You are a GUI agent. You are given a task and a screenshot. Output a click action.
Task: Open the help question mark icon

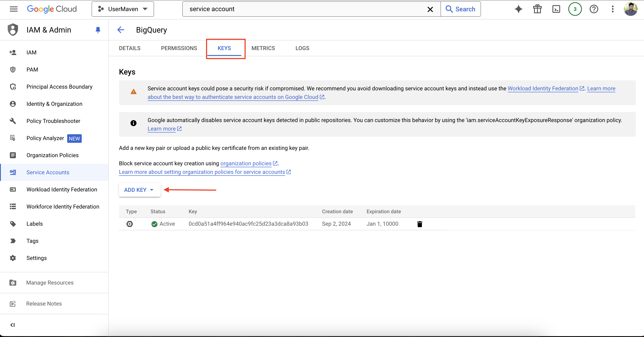point(594,9)
